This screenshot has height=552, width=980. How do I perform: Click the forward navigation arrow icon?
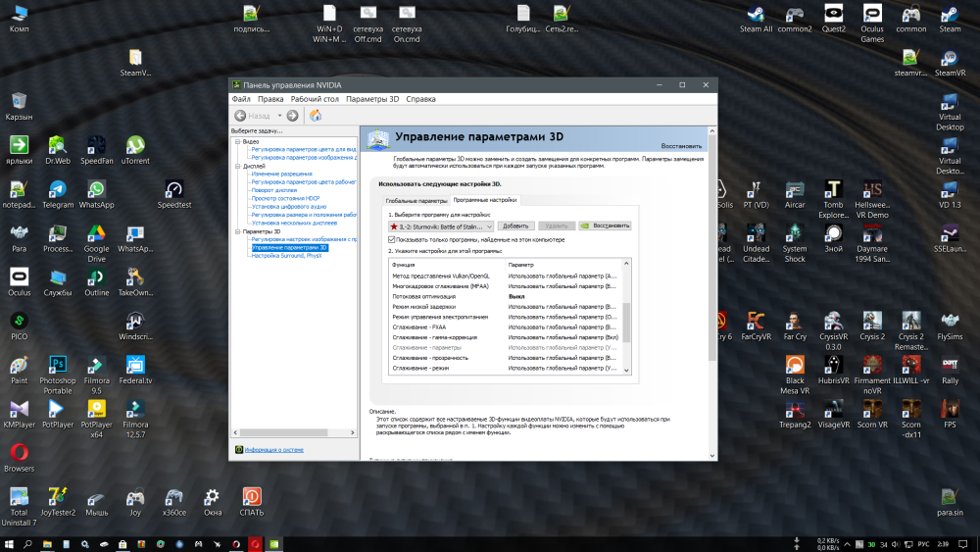tap(293, 116)
